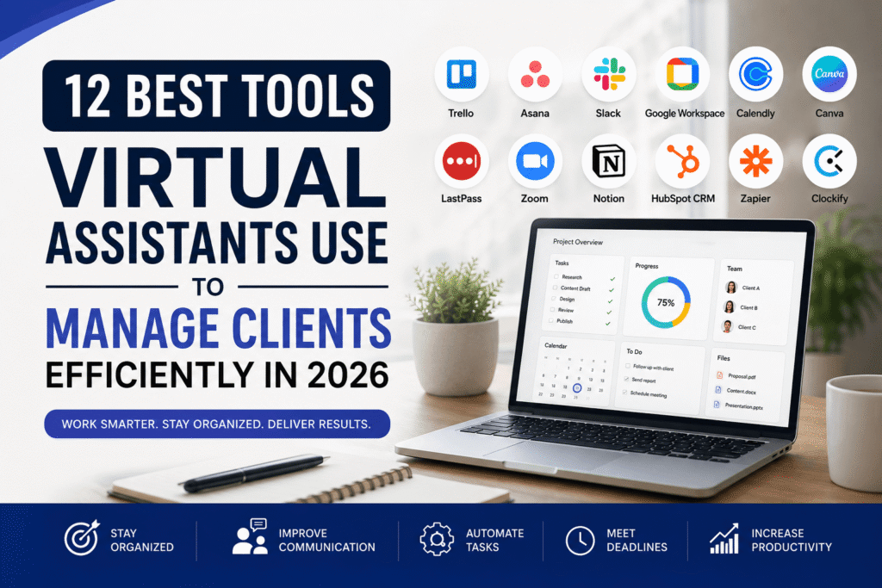Viewport: 882px width, 588px height.
Task: Toggle the Research task checkbox
Action: tap(556, 276)
